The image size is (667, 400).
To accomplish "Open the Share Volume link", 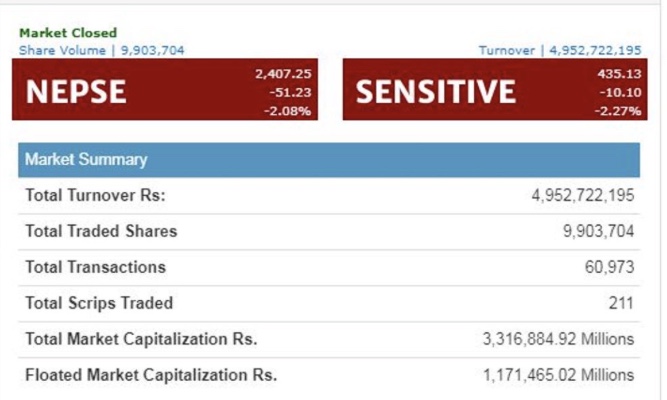I will (x=102, y=50).
